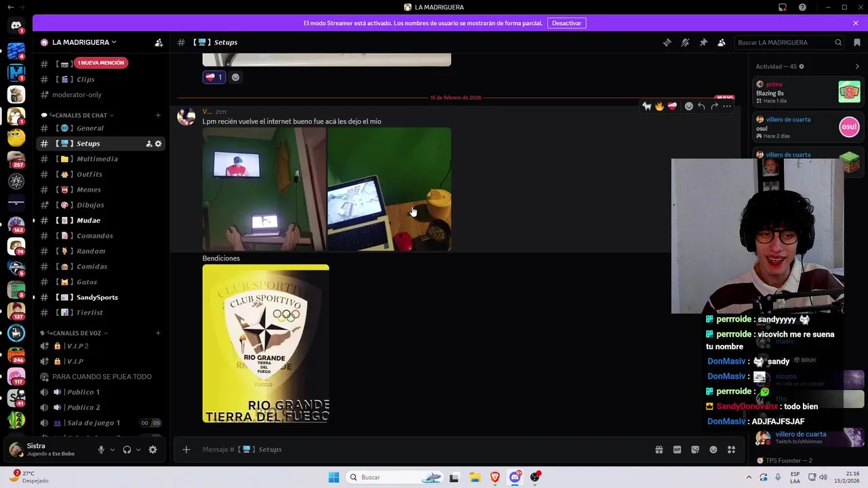Add voice channel with plus next to CANALES DE VOZ
The width and height of the screenshot is (868, 488).
[158, 333]
